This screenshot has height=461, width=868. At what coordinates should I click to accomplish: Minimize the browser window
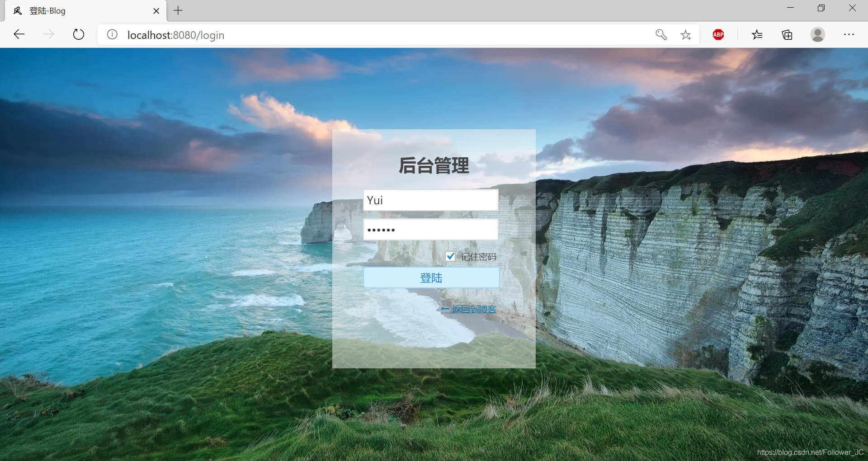click(790, 8)
